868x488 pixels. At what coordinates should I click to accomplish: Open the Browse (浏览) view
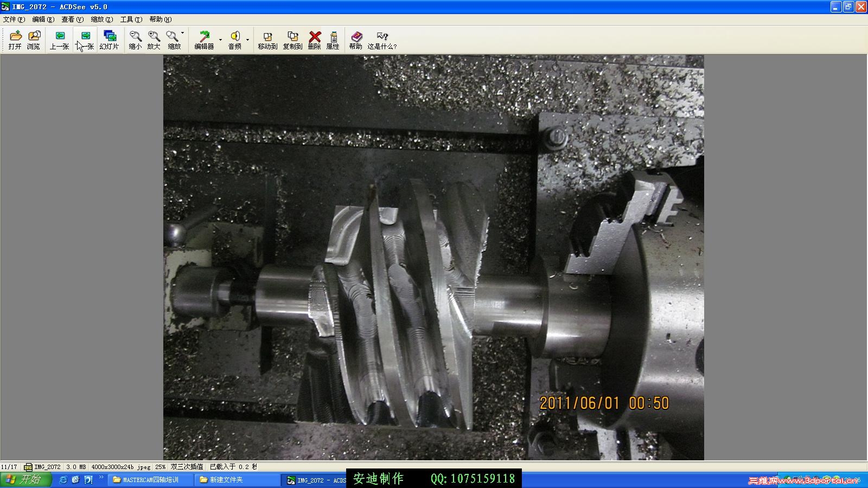(x=34, y=40)
